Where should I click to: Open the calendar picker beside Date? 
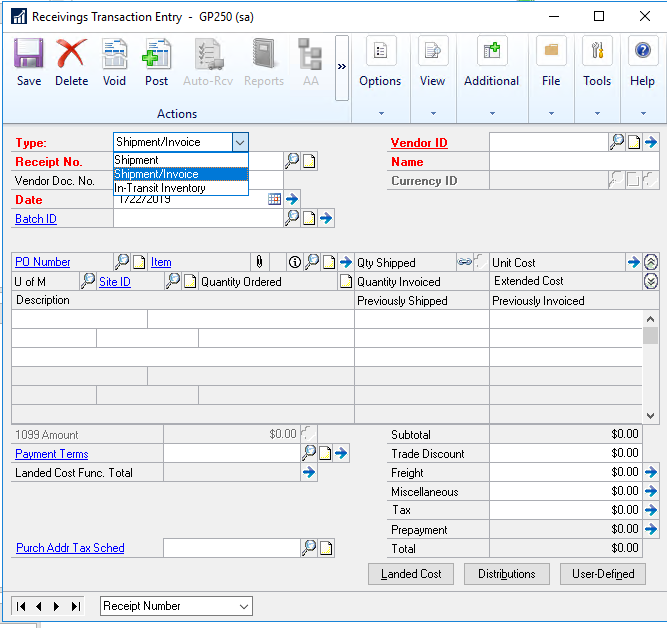tap(274, 199)
